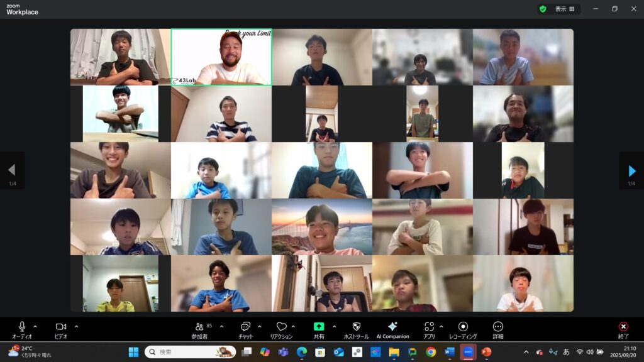This screenshot has height=362, width=644.
Task: Open the チャット chat panel
Action: (x=245, y=329)
